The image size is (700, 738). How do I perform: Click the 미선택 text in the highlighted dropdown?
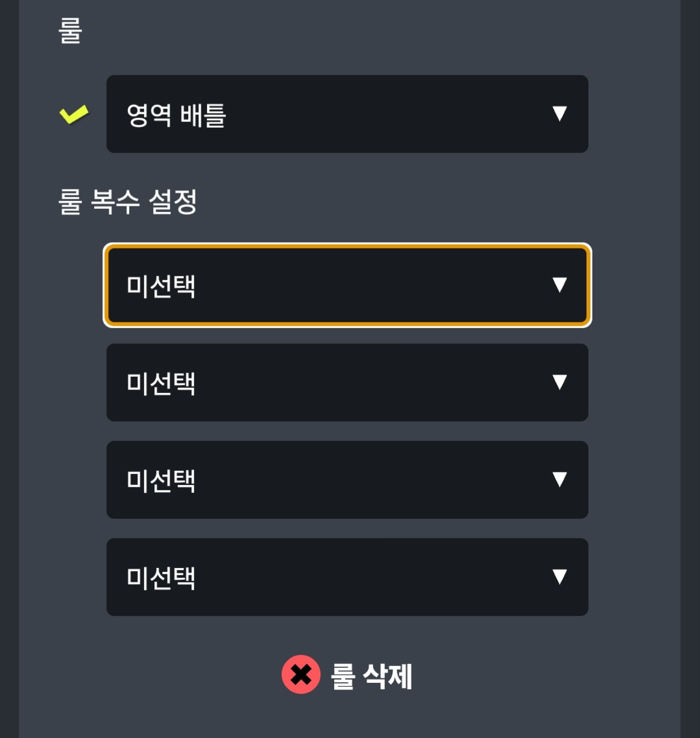161,286
